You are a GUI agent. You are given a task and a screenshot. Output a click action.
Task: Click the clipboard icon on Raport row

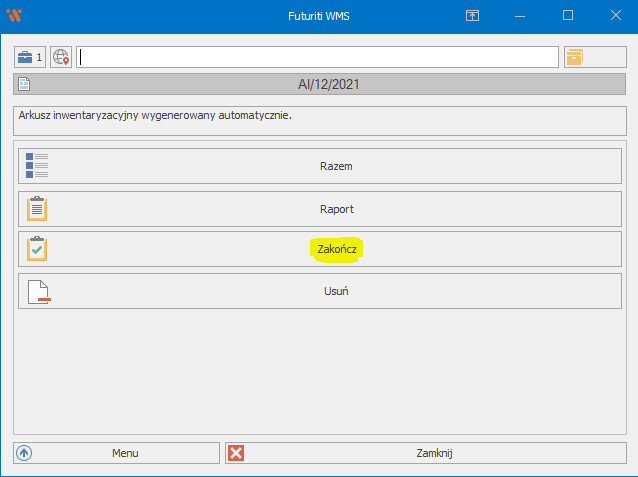(x=37, y=208)
